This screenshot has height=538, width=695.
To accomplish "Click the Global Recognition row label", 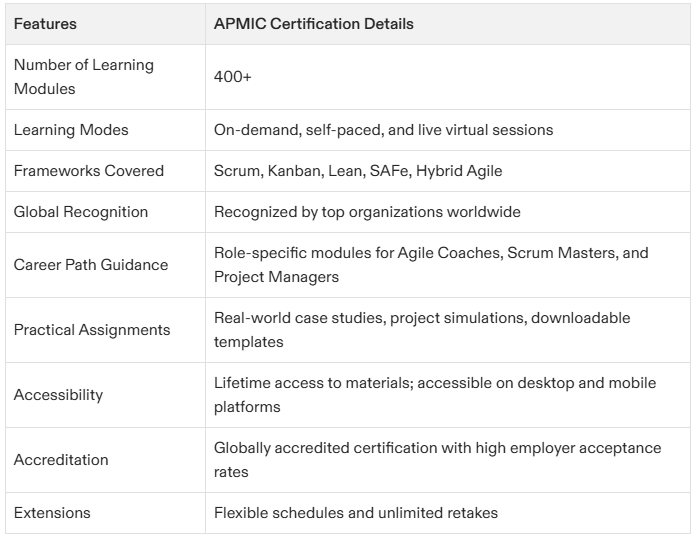I will pos(81,212).
